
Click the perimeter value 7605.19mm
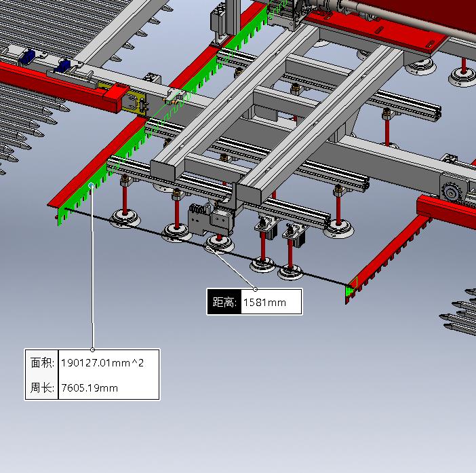pyautogui.click(x=90, y=388)
